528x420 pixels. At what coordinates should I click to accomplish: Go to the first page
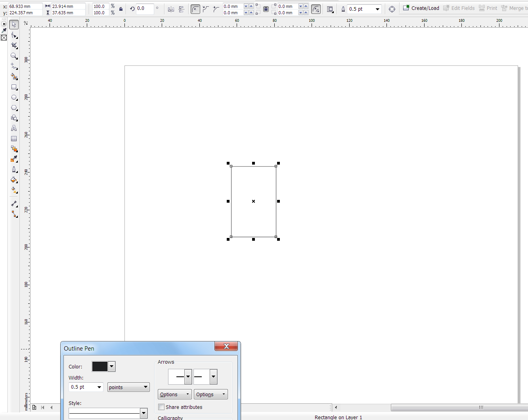43,407
